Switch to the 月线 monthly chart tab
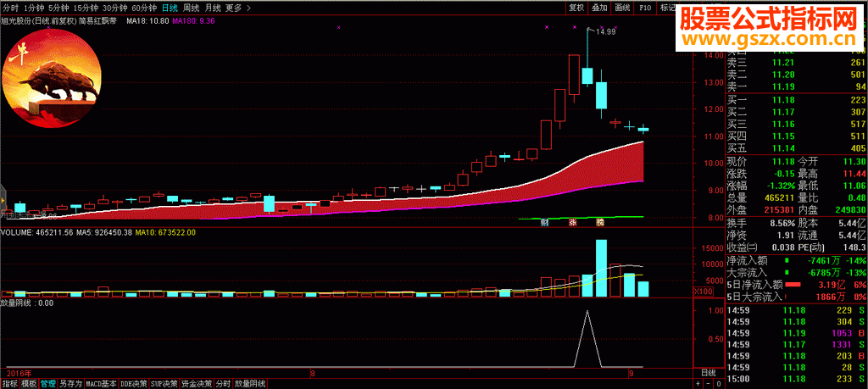Image resolution: width=868 pixels, height=389 pixels. click(213, 8)
